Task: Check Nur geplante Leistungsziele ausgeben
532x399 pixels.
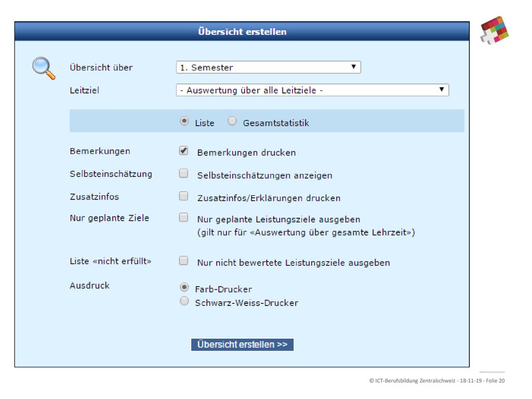Action: 183,217
